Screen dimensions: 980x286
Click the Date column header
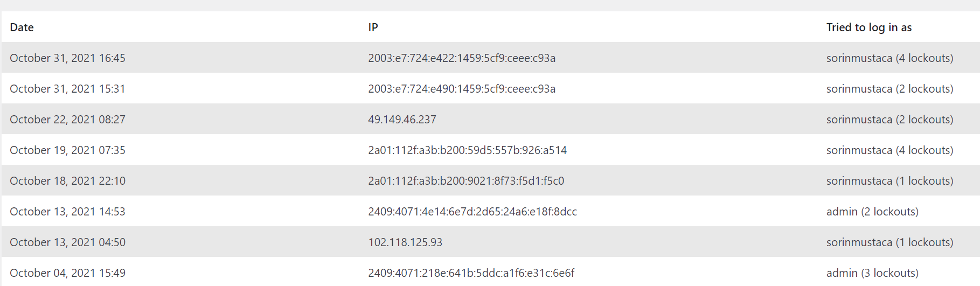(x=22, y=27)
